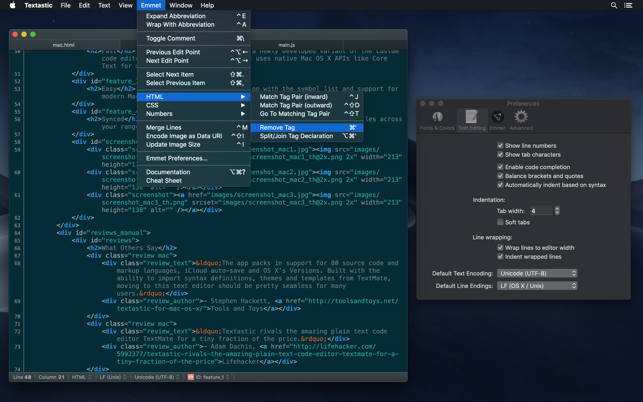This screenshot has width=643, height=402.
Task: Enable the Soft tabs checkbox
Action: 500,222
